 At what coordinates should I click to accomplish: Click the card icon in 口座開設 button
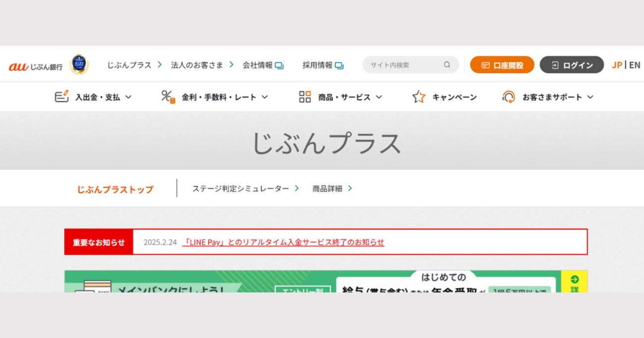[485, 65]
